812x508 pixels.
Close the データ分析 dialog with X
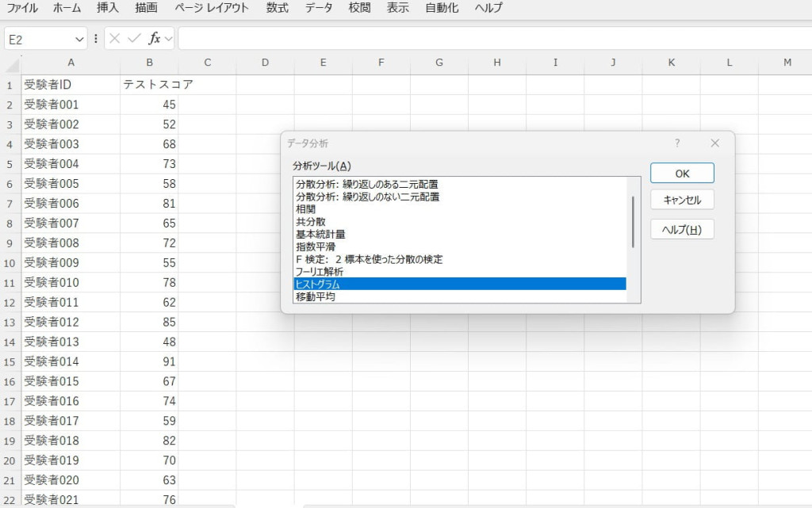click(x=714, y=143)
